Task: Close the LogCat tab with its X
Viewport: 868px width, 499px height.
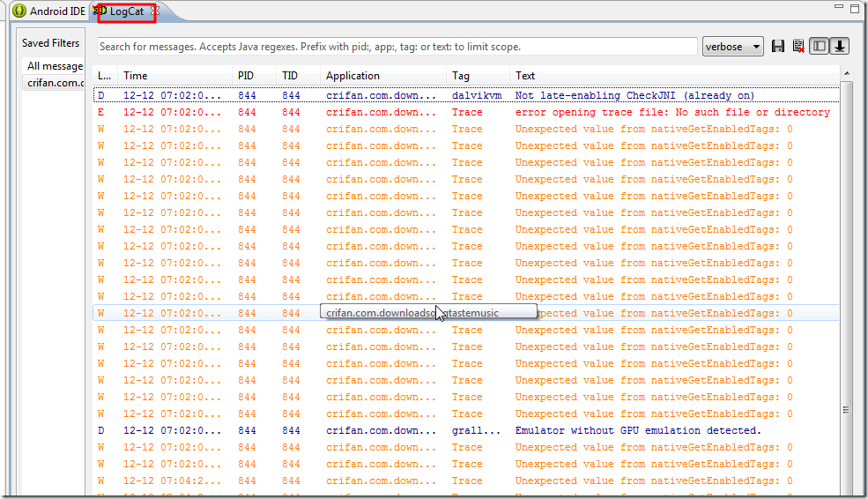Action: (x=156, y=11)
